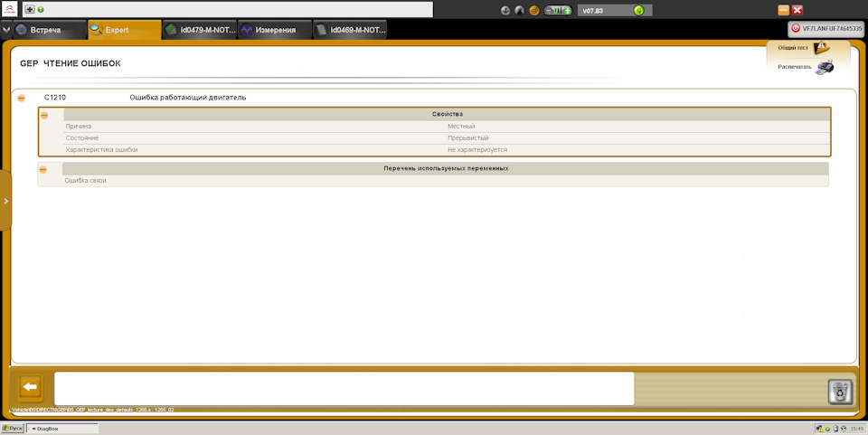Click the first system tray icon

[x=819, y=429]
